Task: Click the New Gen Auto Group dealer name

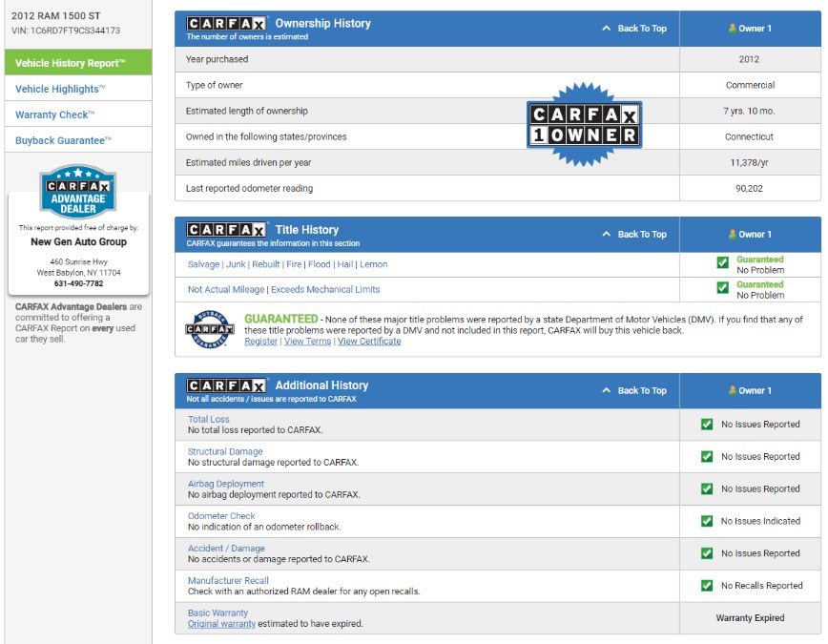Action: 78,241
